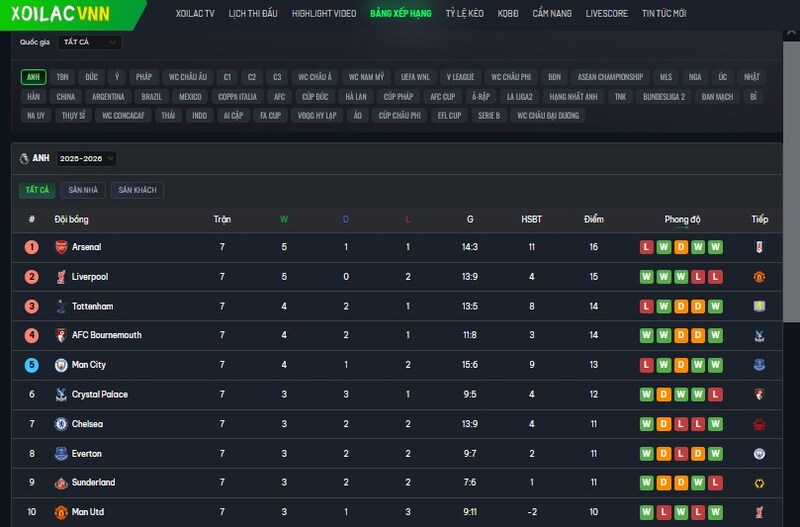Click Arsenal's next opponent crest
The height and width of the screenshot is (527, 800).
(x=759, y=247)
